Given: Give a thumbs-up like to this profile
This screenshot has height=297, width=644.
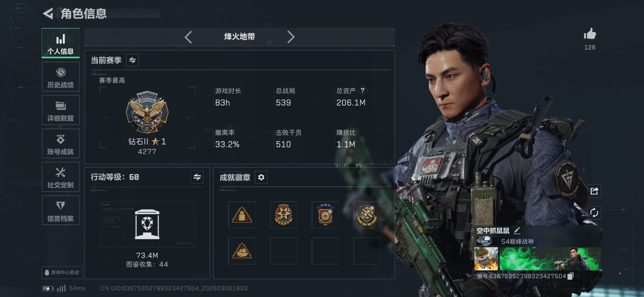Looking at the screenshot, I should click(x=590, y=34).
